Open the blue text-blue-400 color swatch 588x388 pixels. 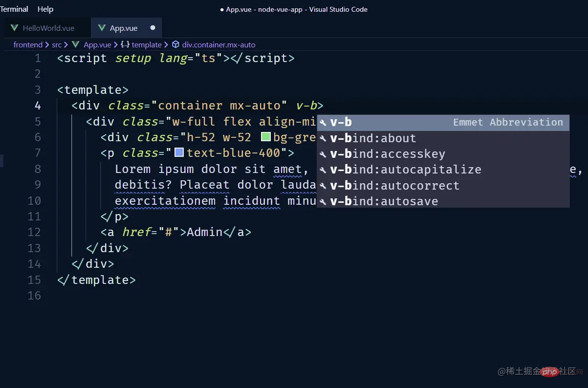click(x=179, y=152)
